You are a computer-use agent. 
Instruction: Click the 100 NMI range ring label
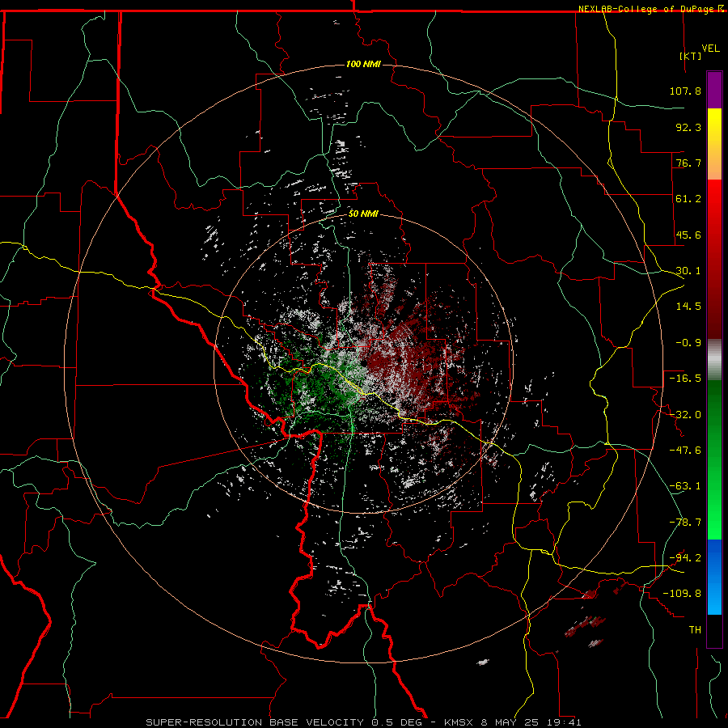coord(363,64)
